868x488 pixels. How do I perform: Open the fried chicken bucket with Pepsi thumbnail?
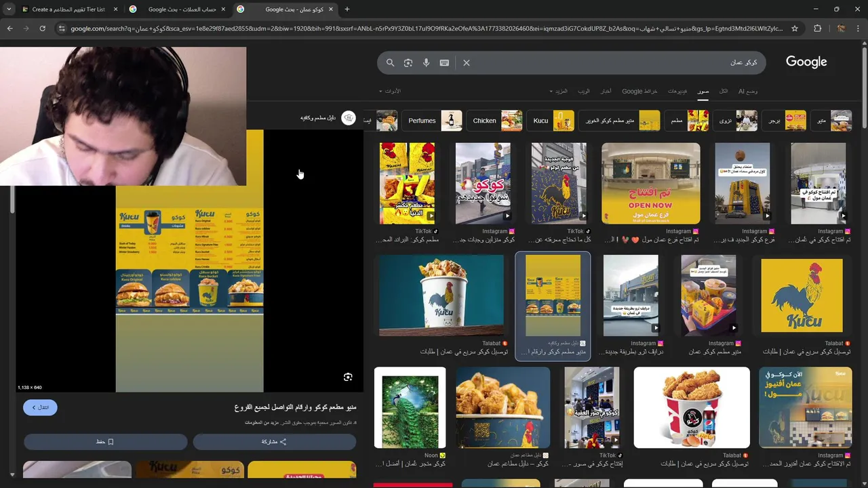pos(692,407)
